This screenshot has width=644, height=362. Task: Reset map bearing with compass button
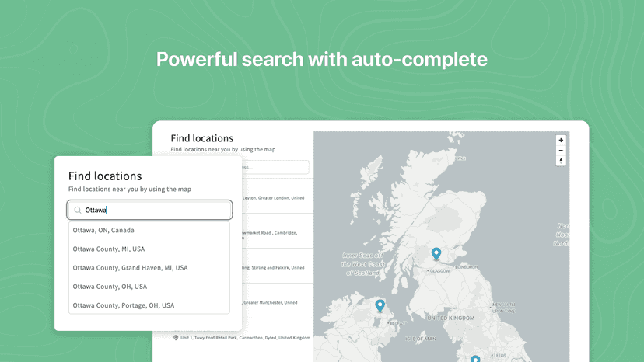pos(561,161)
